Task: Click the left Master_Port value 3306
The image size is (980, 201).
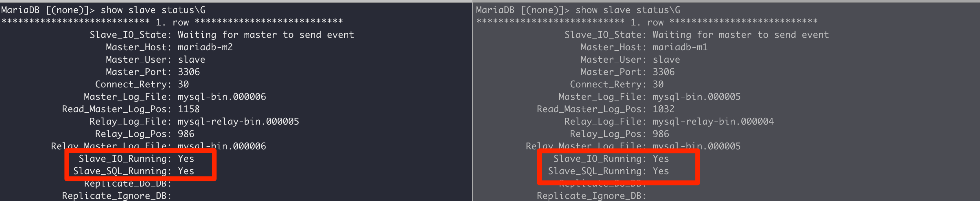Action: [189, 72]
